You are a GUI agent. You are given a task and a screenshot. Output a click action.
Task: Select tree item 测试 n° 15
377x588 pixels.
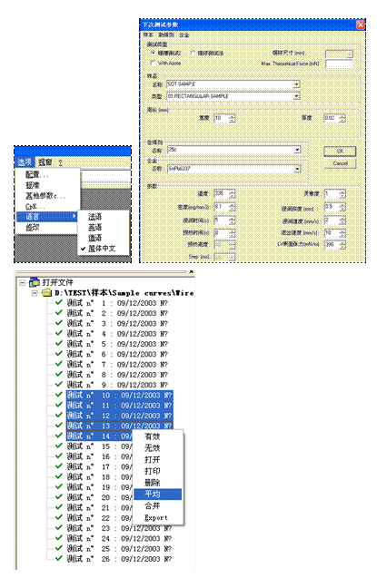point(99,446)
